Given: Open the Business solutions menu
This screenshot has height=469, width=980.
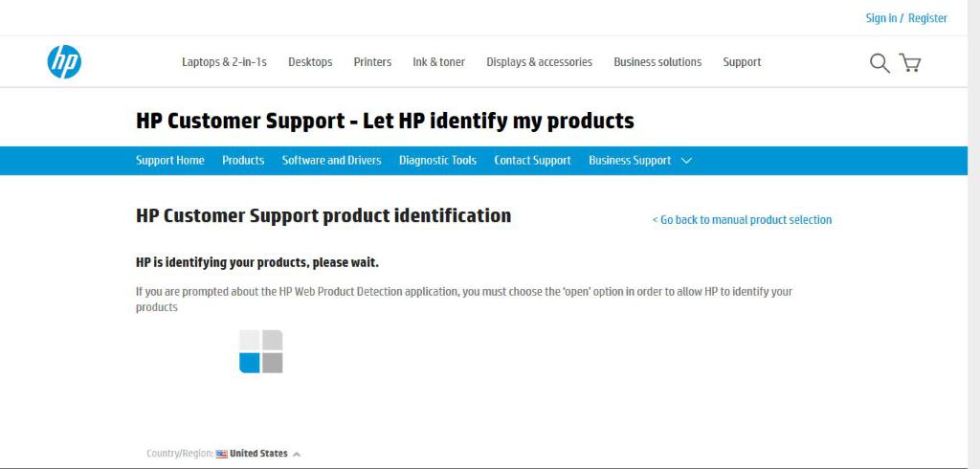Looking at the screenshot, I should pos(657,62).
